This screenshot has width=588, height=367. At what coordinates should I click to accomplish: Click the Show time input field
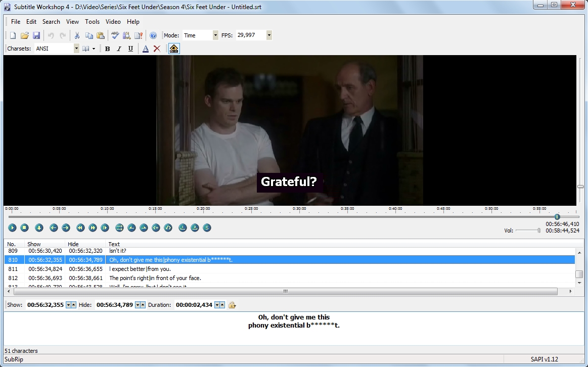pos(46,305)
